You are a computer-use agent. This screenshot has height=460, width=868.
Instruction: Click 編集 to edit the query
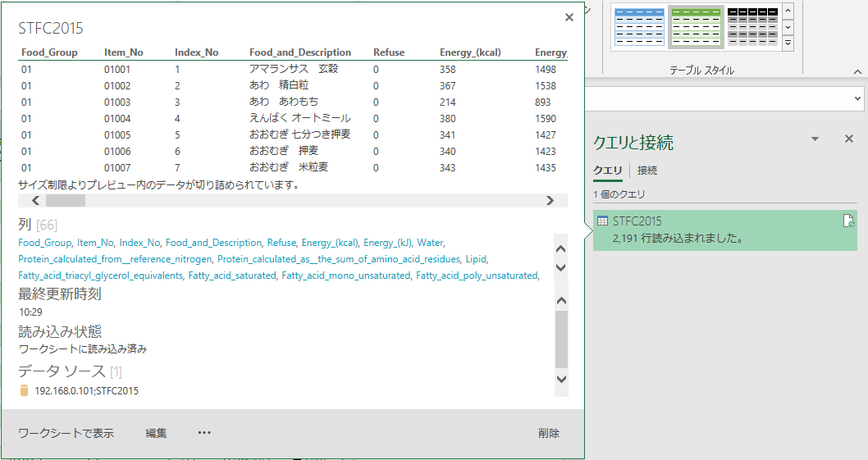click(156, 433)
